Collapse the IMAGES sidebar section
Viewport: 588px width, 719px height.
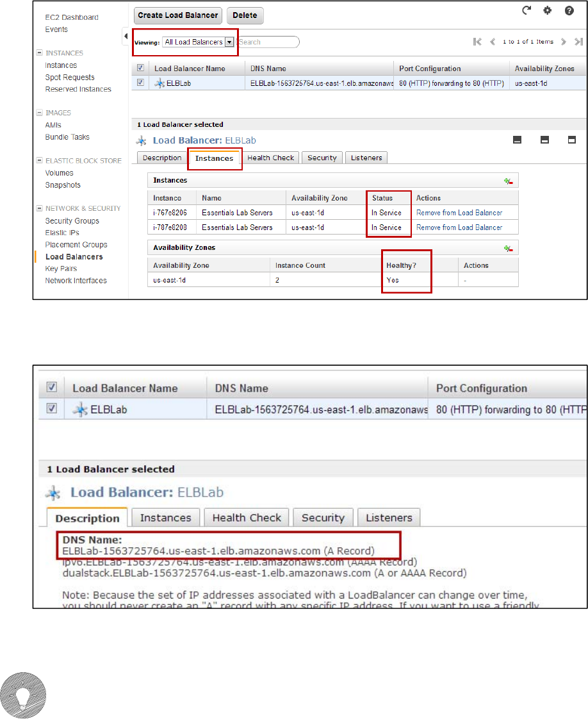point(40,112)
